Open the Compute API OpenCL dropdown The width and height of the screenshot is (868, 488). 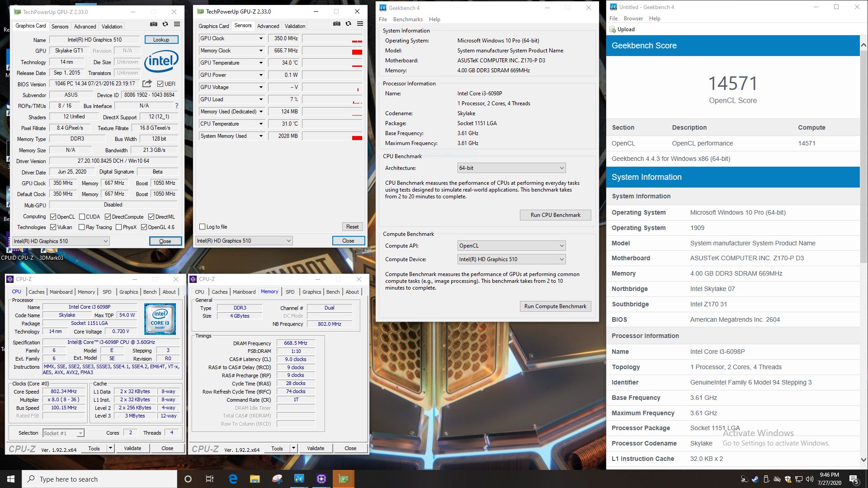tap(512, 246)
